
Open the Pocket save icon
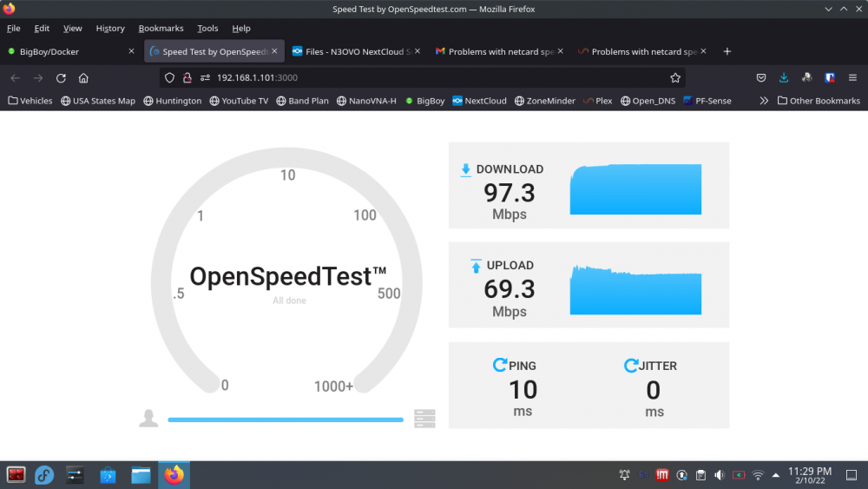click(761, 78)
